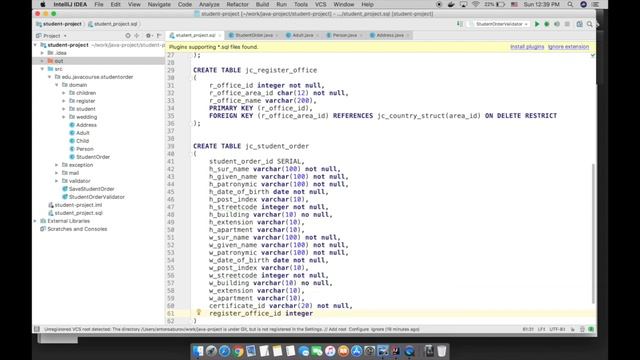Hide the Project tool window
The image size is (640, 360).
point(159,36)
